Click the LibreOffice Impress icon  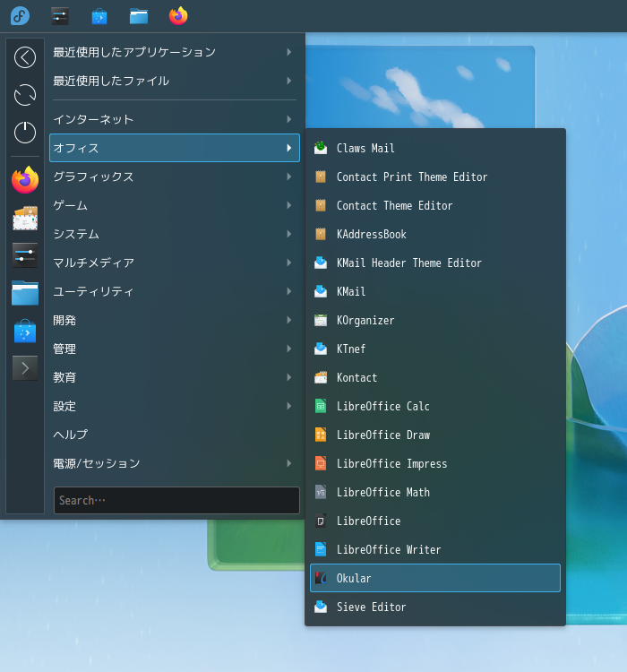(x=321, y=464)
